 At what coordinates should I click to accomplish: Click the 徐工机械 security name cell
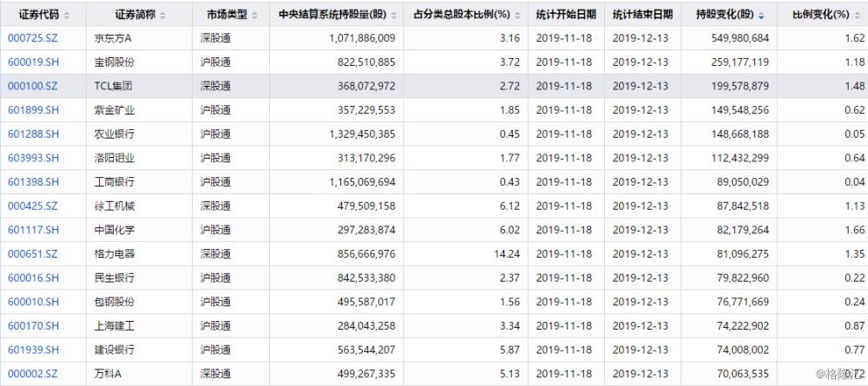[x=115, y=206]
